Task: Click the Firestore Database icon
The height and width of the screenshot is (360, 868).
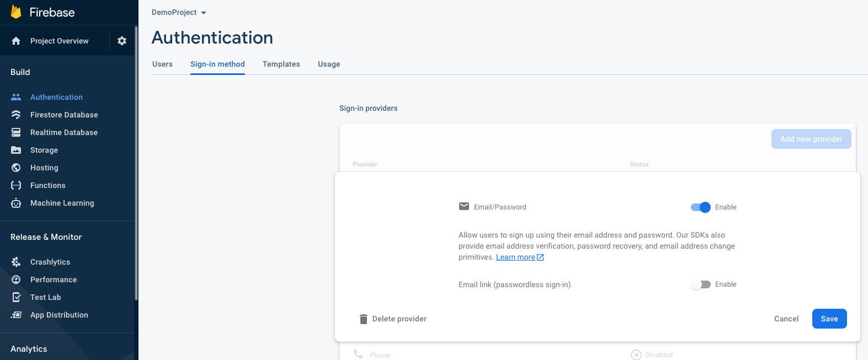Action: [16, 115]
